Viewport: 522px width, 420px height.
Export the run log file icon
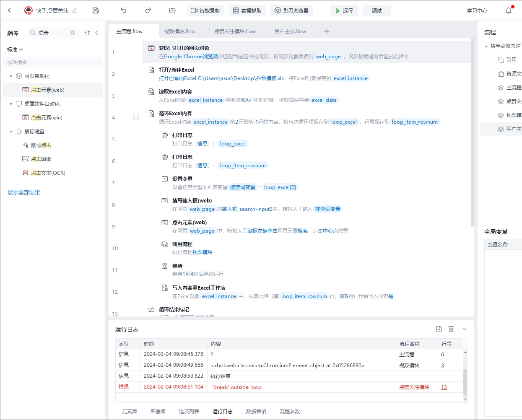click(x=439, y=329)
